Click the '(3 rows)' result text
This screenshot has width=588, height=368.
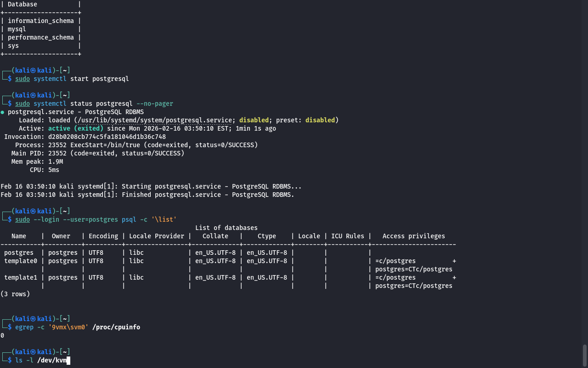pos(15,294)
